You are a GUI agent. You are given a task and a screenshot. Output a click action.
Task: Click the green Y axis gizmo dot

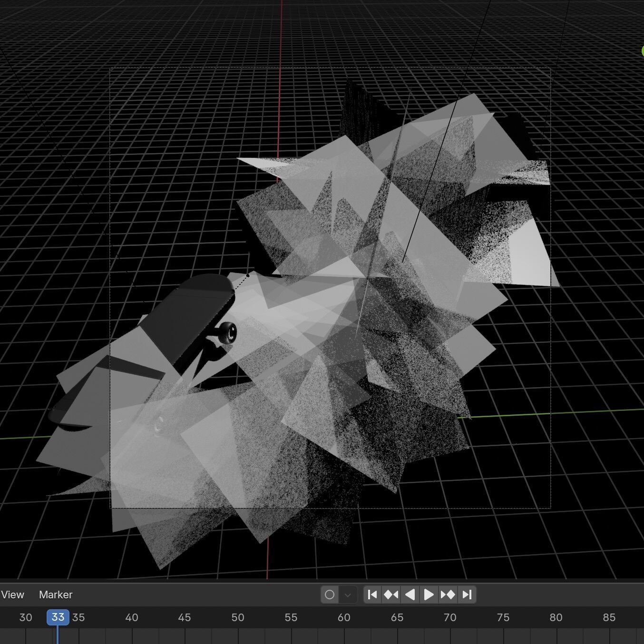tap(642, 51)
